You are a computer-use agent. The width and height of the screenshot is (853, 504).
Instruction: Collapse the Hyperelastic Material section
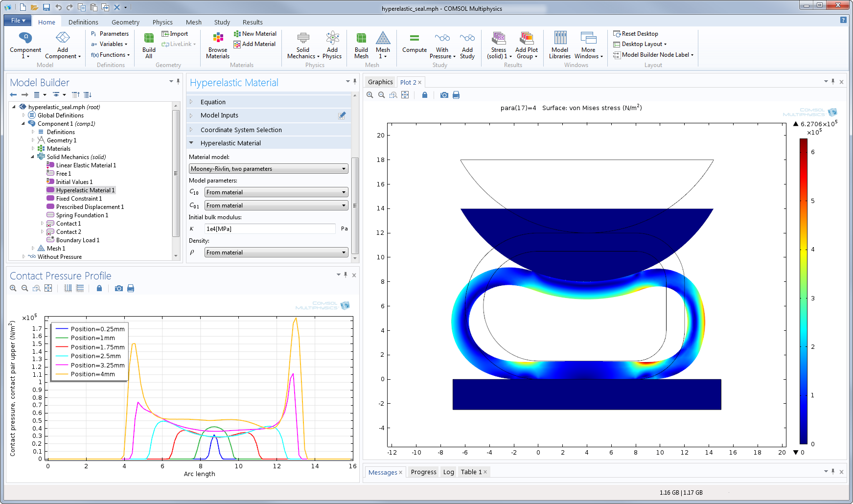pyautogui.click(x=191, y=143)
